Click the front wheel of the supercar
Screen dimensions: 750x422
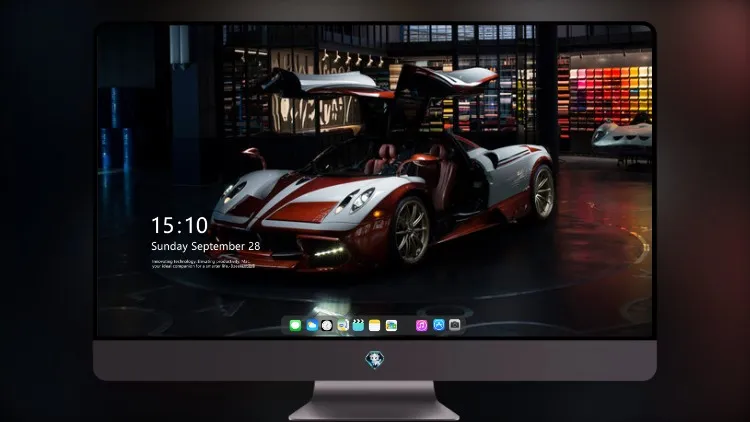click(411, 231)
